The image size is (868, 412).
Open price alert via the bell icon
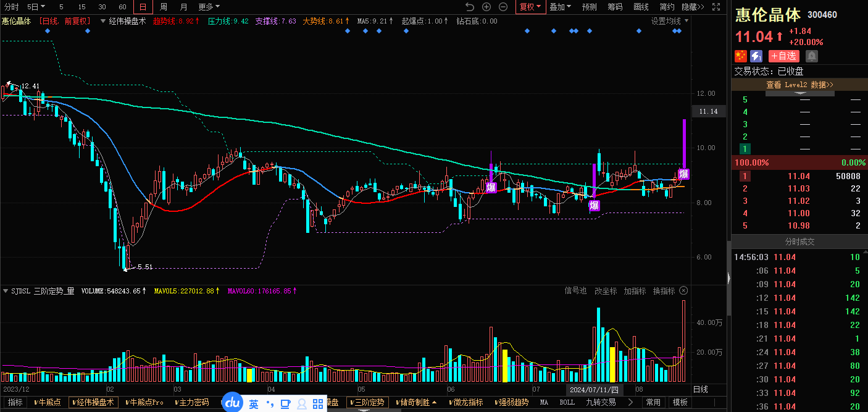click(812, 56)
